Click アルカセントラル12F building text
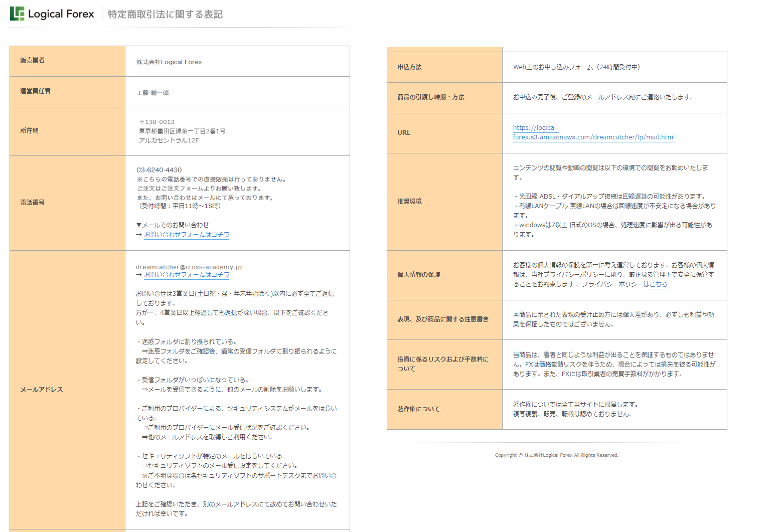The height and width of the screenshot is (532, 783). (x=169, y=140)
